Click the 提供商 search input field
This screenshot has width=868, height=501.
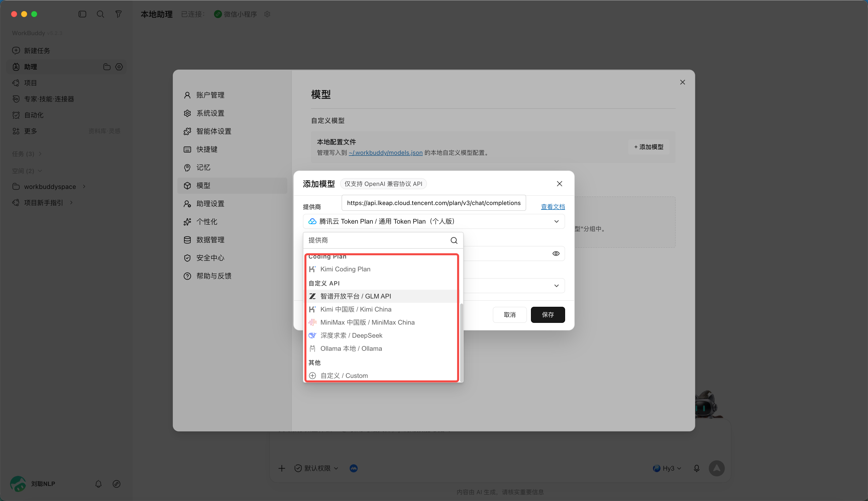(x=376, y=240)
